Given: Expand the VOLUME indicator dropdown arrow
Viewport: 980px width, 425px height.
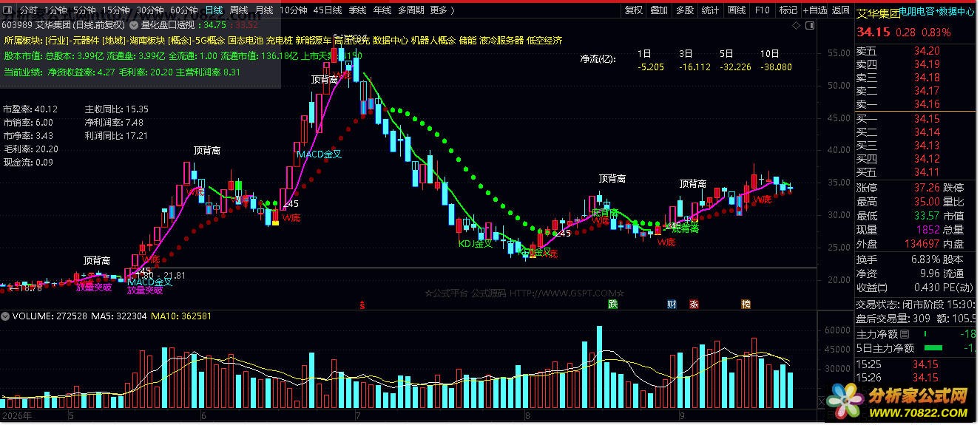Looking at the screenshot, I should (x=6, y=316).
